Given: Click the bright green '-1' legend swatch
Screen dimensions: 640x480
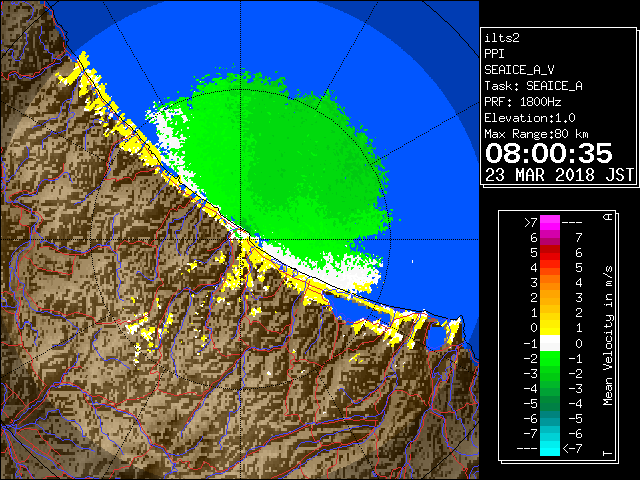Looking at the screenshot, I should click(550, 358).
